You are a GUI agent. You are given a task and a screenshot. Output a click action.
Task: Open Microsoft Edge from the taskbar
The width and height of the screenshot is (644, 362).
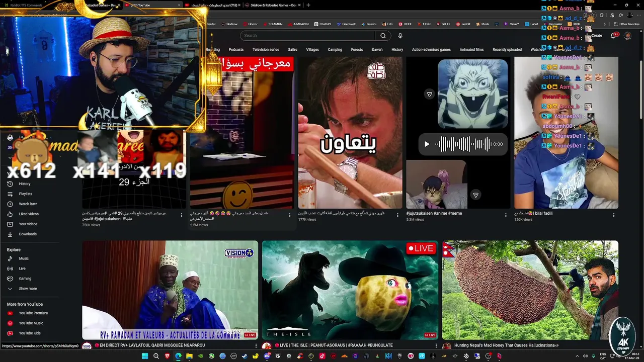tap(178, 356)
